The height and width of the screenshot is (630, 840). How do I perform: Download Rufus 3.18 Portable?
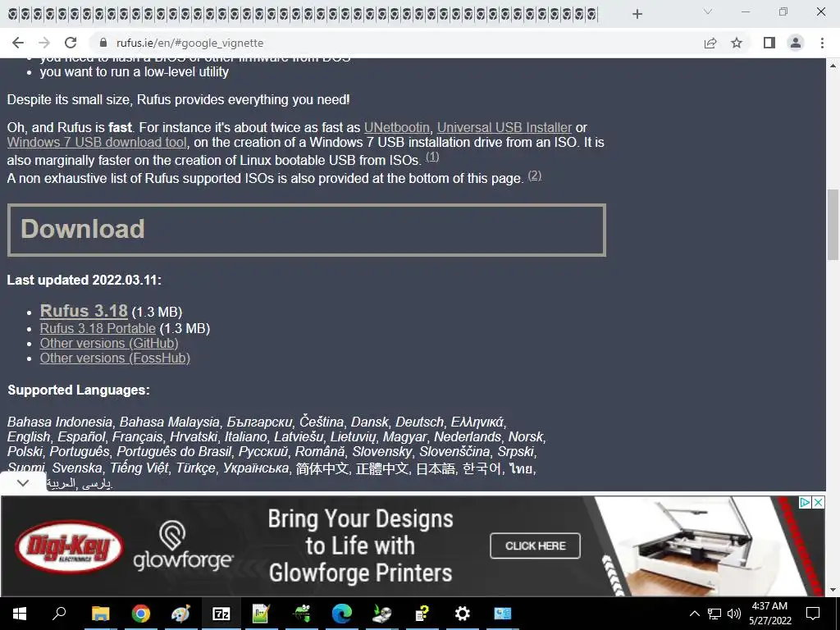pos(98,328)
